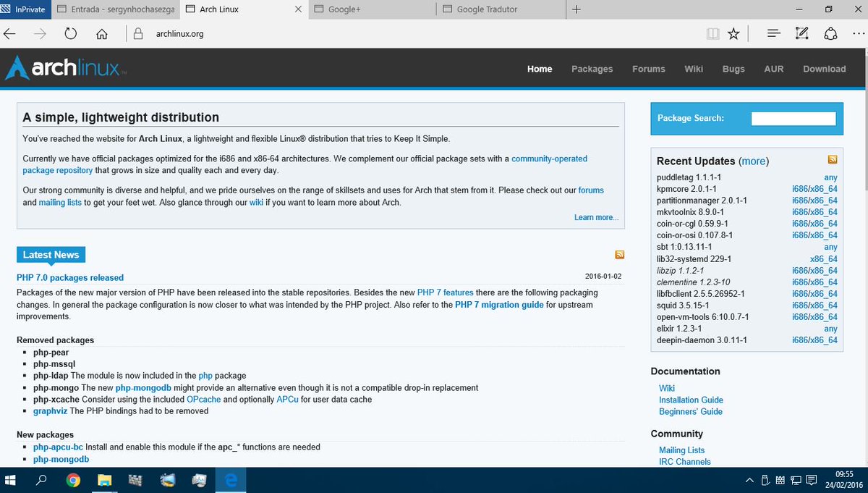Open the Recent Updates RSS feed icon
Image resolution: width=868 pixels, height=493 pixels.
(833, 159)
